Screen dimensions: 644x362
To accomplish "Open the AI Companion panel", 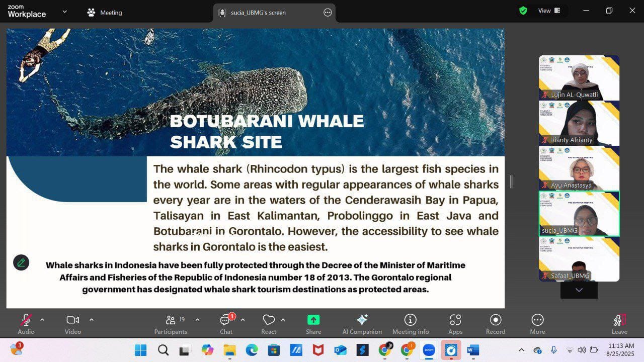I will pos(362,324).
